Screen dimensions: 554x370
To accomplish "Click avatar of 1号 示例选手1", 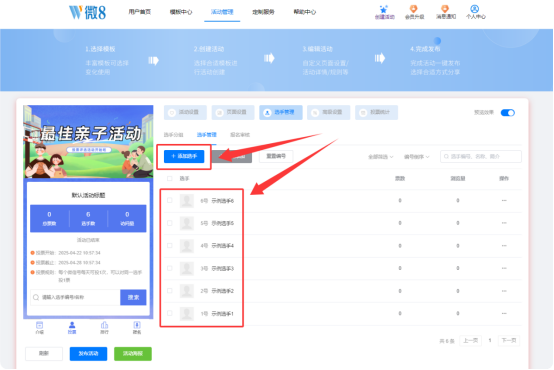I will [x=187, y=313].
